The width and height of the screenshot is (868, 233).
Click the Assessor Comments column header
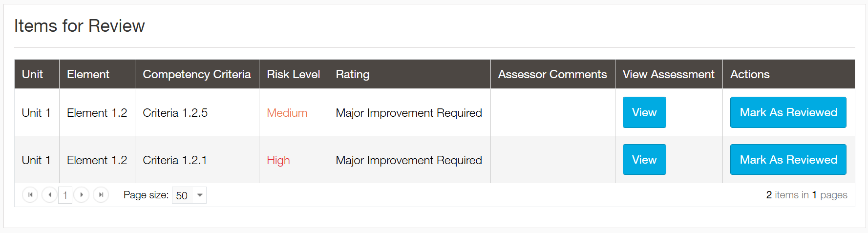click(x=552, y=74)
